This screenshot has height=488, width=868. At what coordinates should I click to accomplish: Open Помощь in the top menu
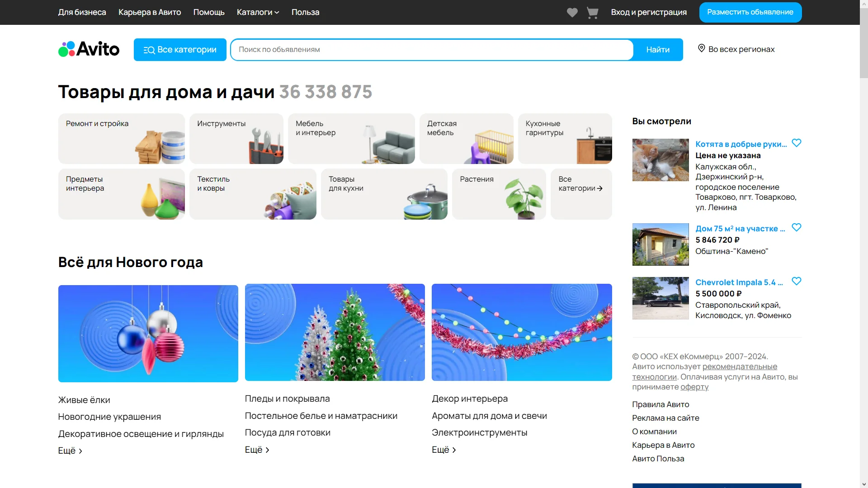(208, 12)
